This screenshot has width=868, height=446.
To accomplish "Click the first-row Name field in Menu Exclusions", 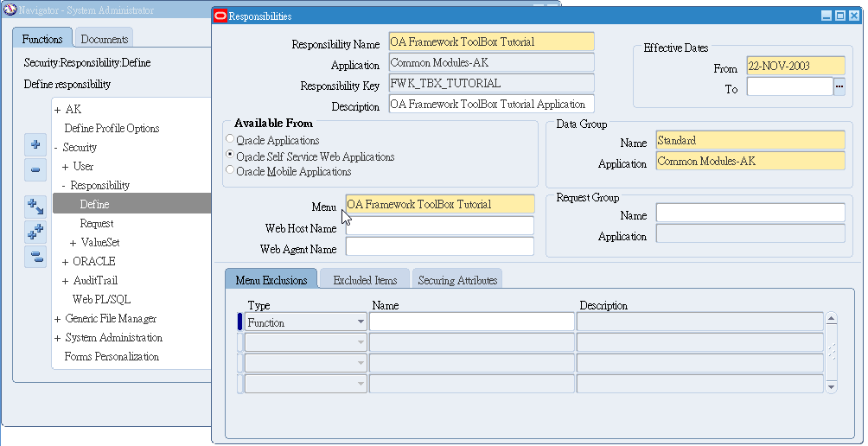I will [x=472, y=322].
